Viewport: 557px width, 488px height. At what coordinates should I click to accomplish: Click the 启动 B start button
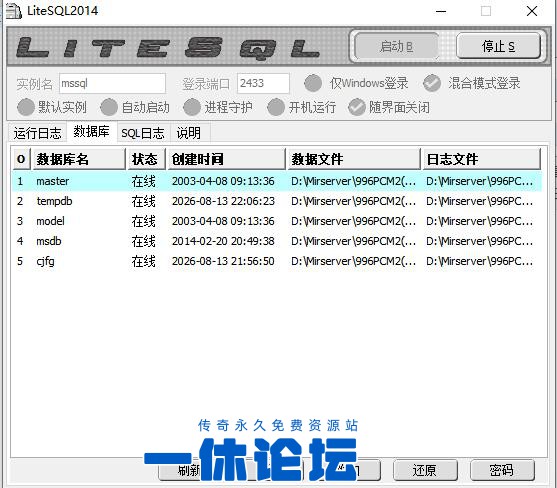tap(396, 46)
